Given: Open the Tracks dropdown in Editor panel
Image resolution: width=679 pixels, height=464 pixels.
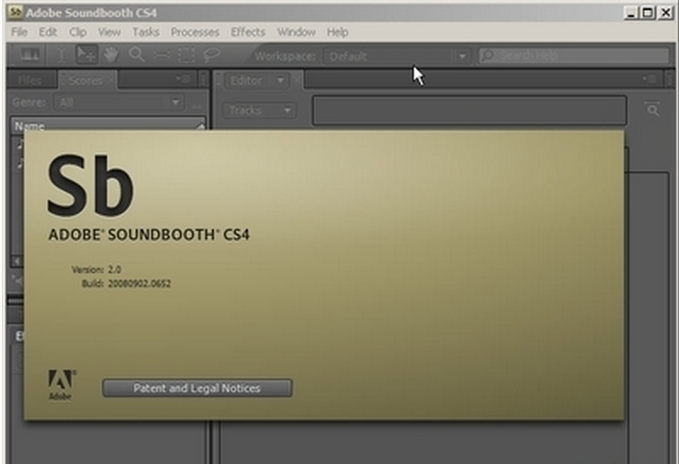Looking at the screenshot, I should pyautogui.click(x=259, y=110).
